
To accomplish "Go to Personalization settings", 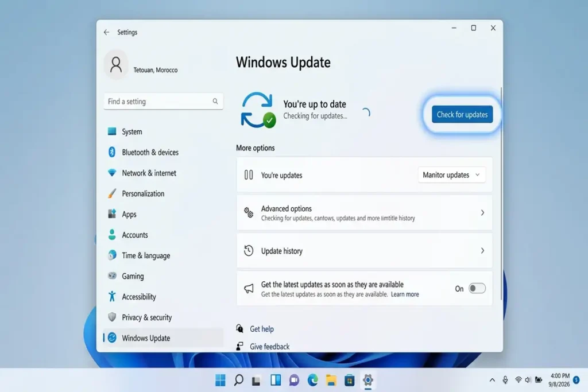I will (163, 193).
